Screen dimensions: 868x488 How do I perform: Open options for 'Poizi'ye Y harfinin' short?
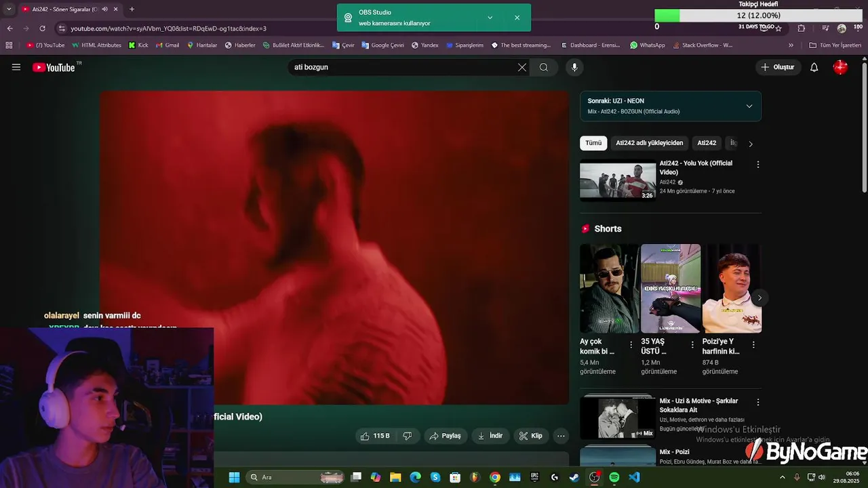(x=753, y=345)
